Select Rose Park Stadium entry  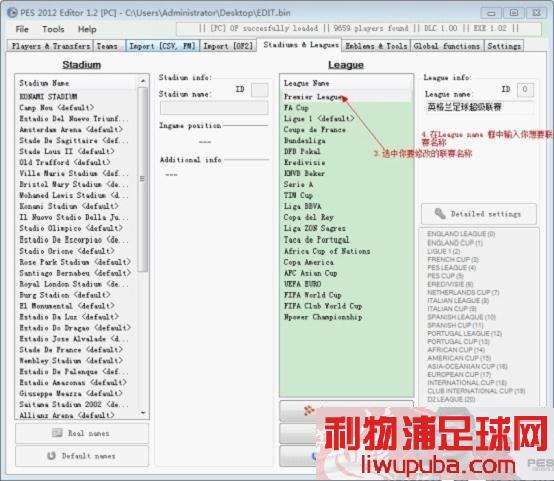76,262
